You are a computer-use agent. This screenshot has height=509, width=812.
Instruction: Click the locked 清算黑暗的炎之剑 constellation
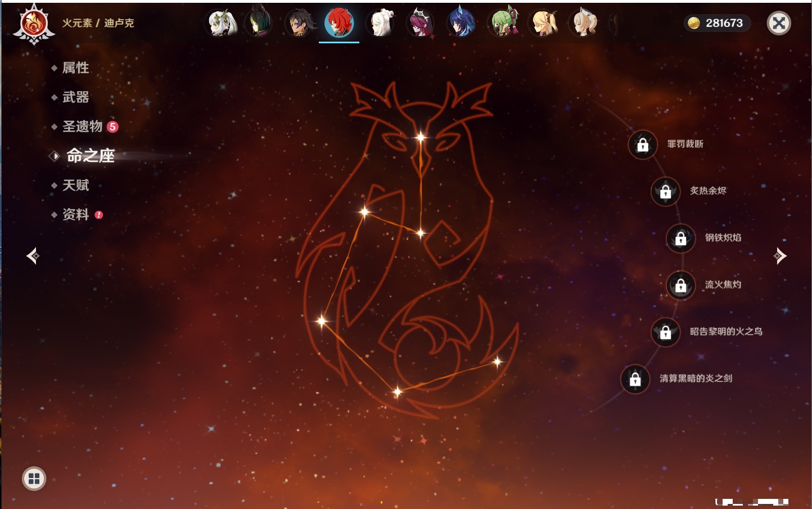pyautogui.click(x=635, y=379)
